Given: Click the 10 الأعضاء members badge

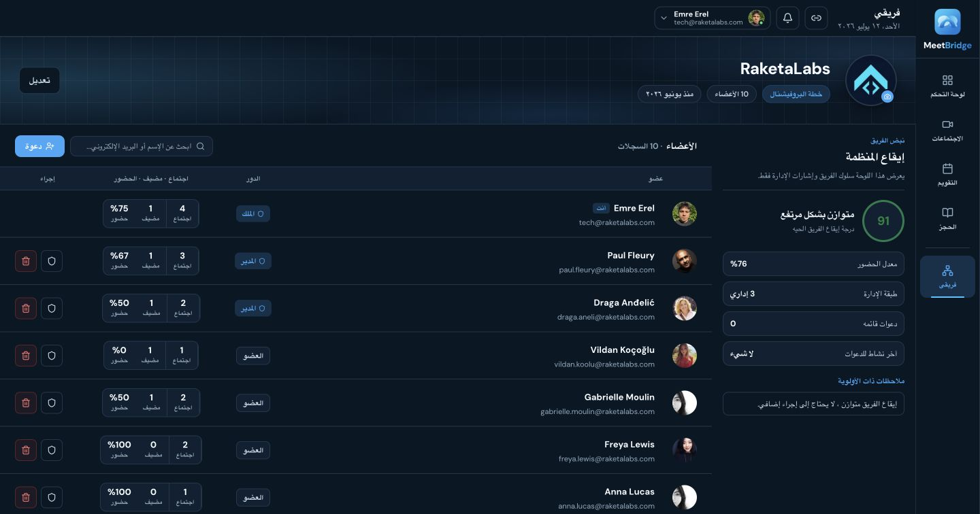Looking at the screenshot, I should (x=732, y=94).
